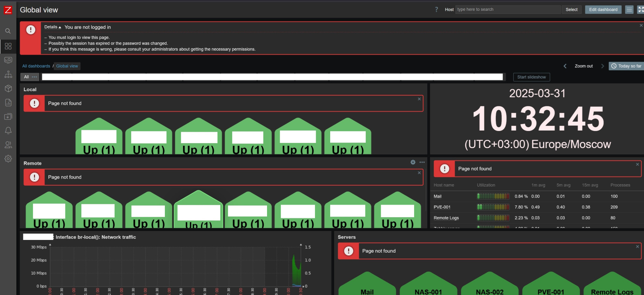This screenshot has height=295, width=644.
Task: Focus the Host search input field
Action: (x=508, y=10)
